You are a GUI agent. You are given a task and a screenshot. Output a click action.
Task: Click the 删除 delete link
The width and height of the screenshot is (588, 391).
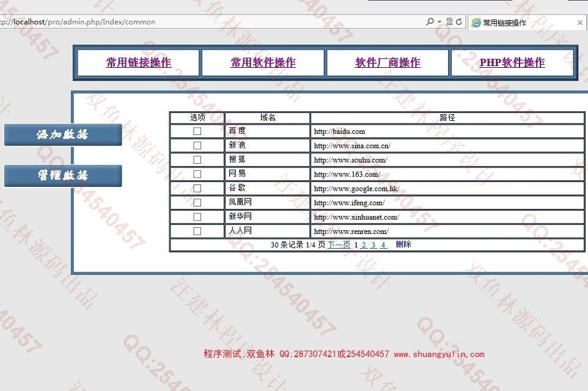click(403, 244)
